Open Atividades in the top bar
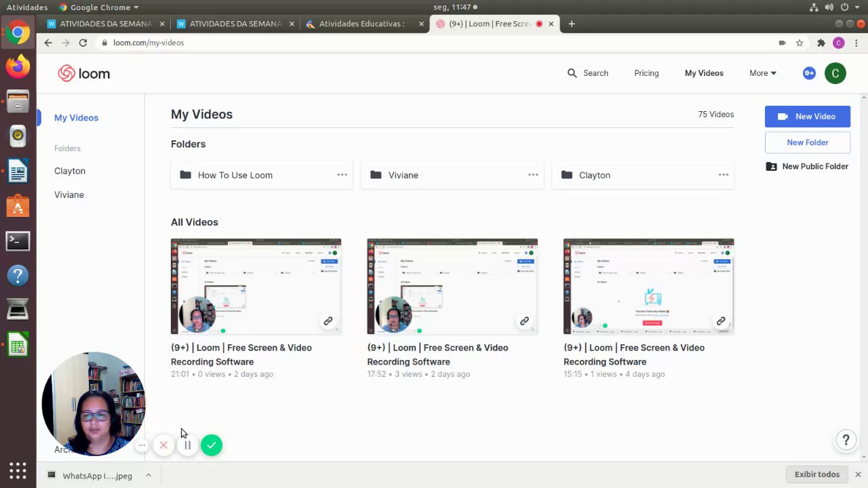Image resolution: width=868 pixels, height=488 pixels. tap(27, 7)
